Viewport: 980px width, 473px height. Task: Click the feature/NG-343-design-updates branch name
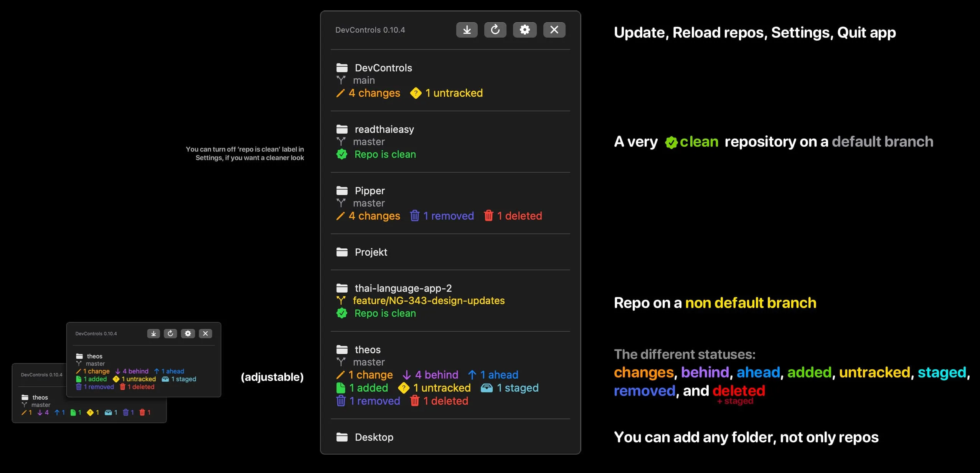(x=429, y=301)
